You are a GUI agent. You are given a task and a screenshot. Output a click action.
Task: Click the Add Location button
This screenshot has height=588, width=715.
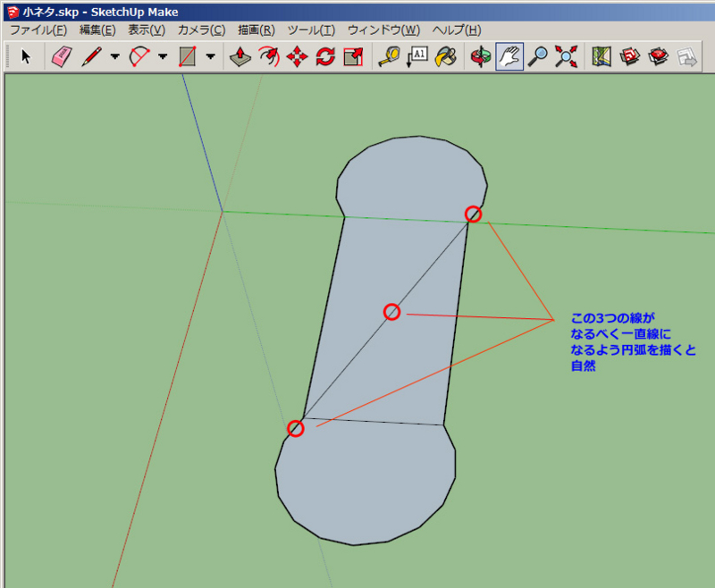(x=601, y=56)
